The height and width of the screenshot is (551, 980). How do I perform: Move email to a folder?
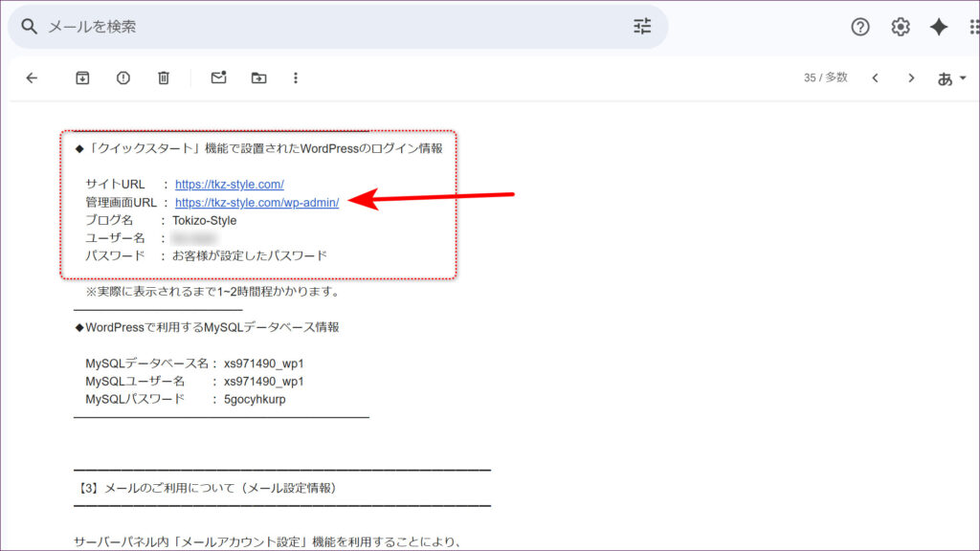tap(258, 78)
